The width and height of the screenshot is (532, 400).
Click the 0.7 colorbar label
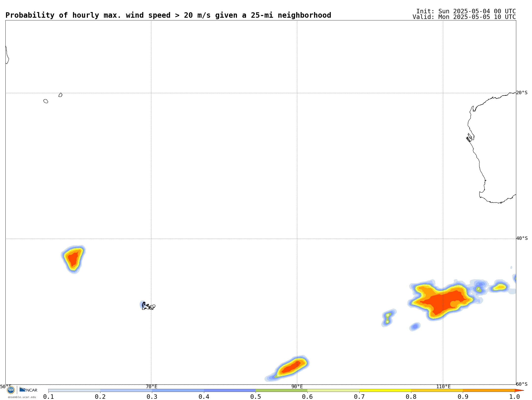click(x=359, y=397)
